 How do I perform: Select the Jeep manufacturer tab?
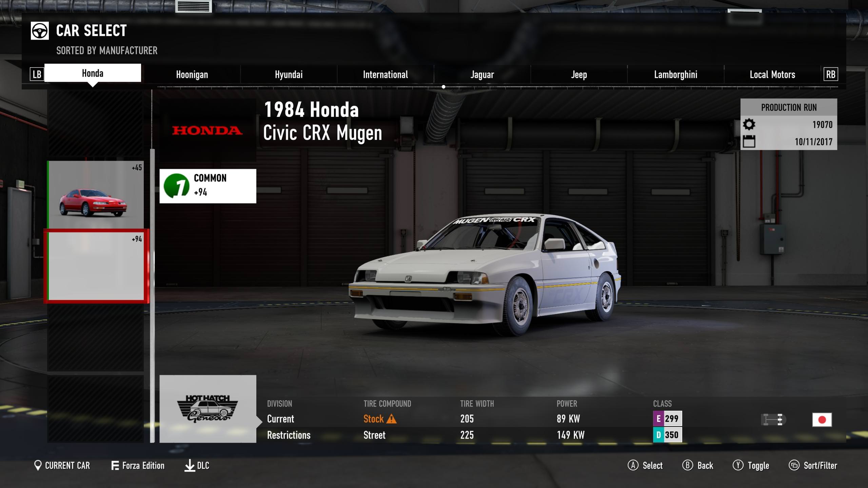tap(578, 75)
